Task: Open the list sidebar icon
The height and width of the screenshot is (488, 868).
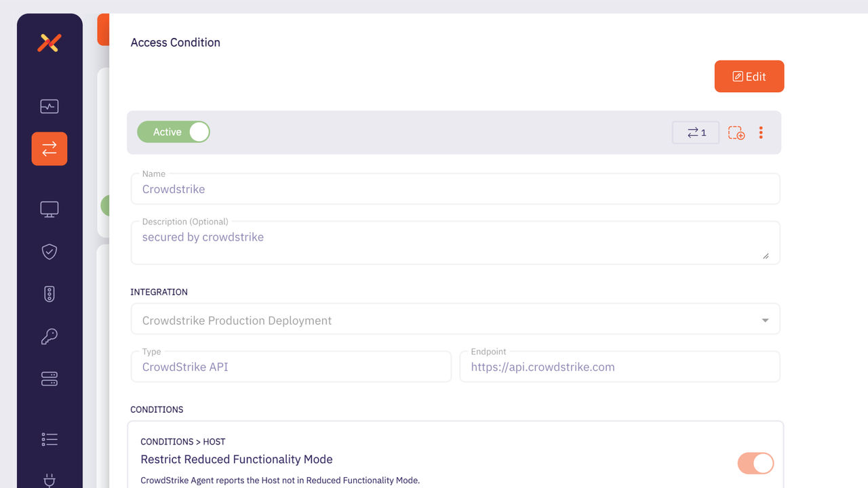Action: [50, 439]
